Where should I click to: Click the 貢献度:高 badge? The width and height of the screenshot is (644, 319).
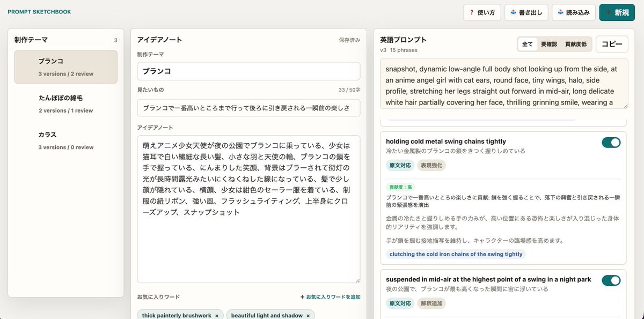[401, 187]
